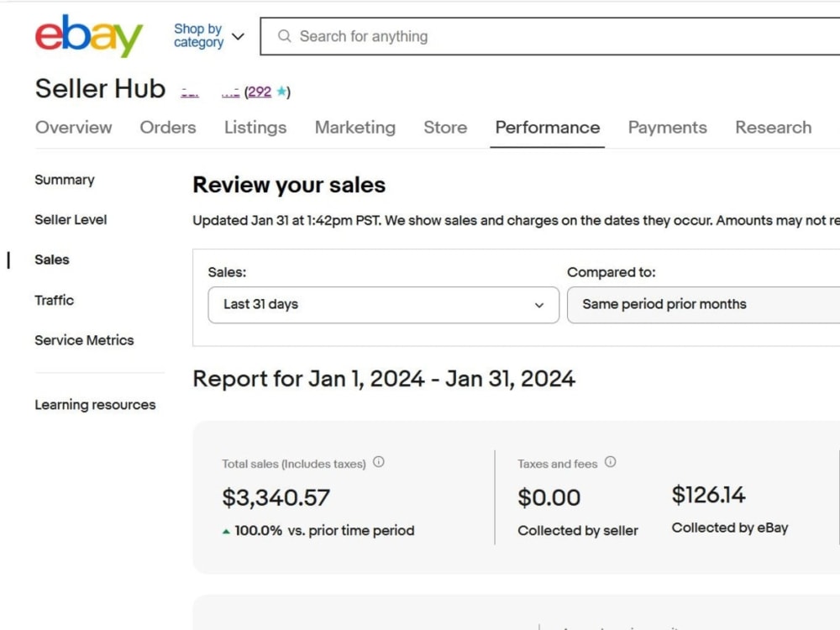Screen dimensions: 840x630
Task: Switch to the Overview tab
Action: [x=73, y=128]
